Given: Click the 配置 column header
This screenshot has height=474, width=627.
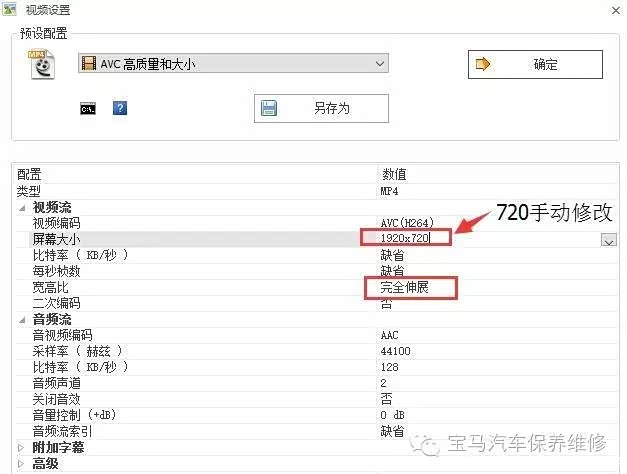Looking at the screenshot, I should tap(29, 174).
